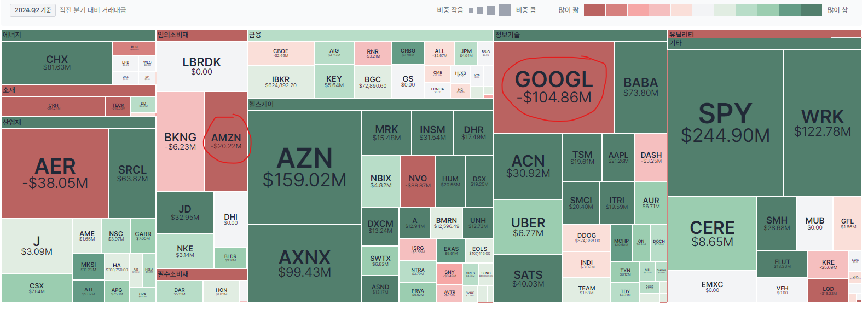The width and height of the screenshot is (868, 309).
Task: Open the AZN healthcare tile
Action: [304, 167]
